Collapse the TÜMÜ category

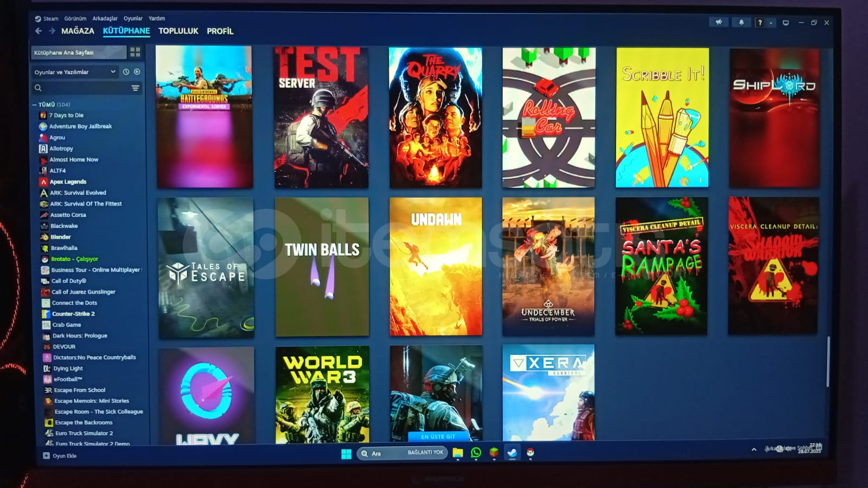[x=35, y=105]
